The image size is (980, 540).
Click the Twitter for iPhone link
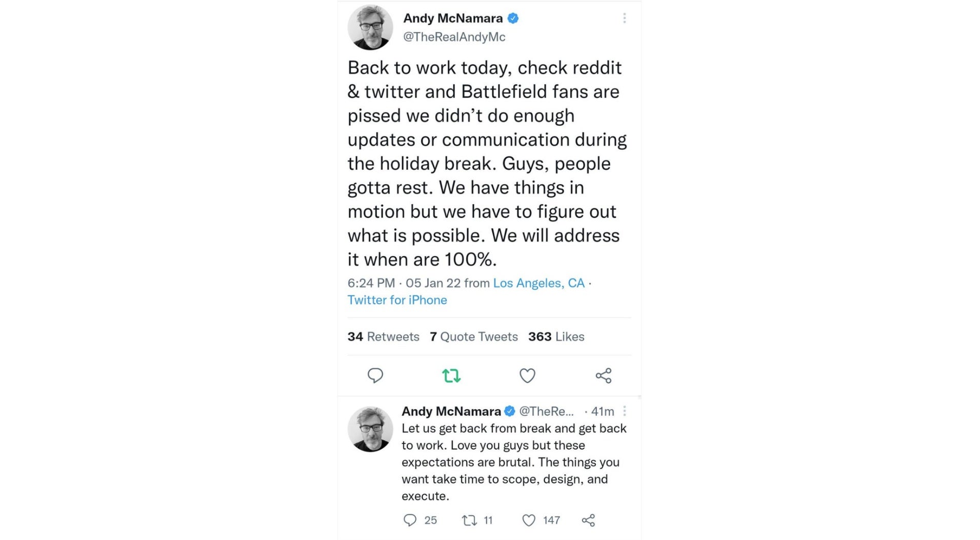click(397, 300)
